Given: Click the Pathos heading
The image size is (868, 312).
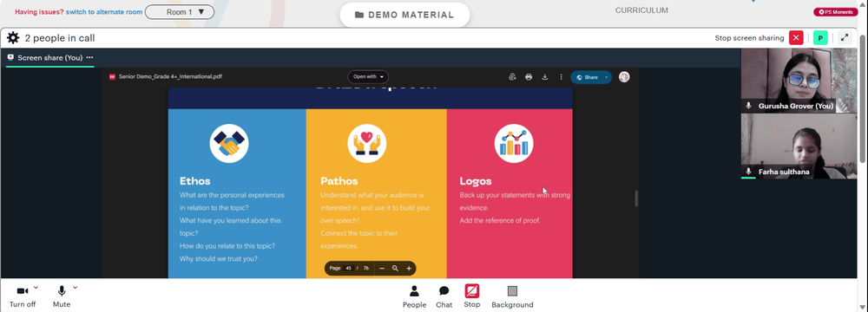Looking at the screenshot, I should coord(339,181).
